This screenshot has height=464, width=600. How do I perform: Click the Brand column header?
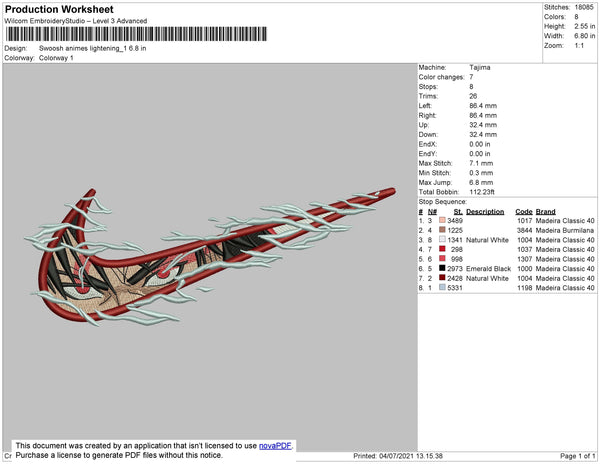(x=545, y=212)
